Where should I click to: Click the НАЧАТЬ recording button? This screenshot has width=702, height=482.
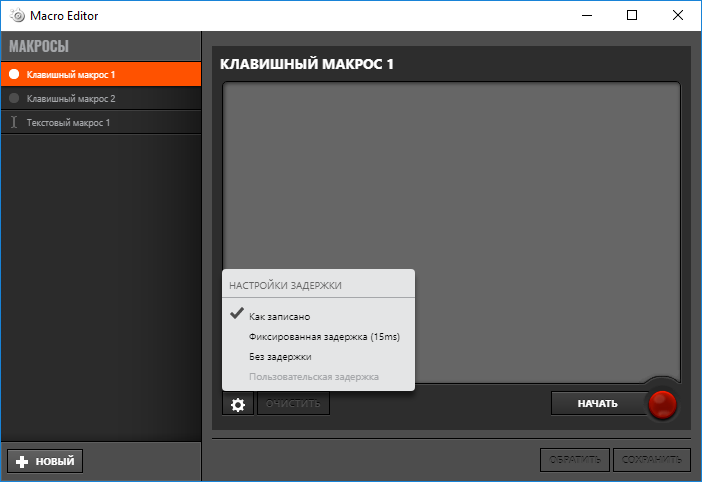[x=597, y=404]
